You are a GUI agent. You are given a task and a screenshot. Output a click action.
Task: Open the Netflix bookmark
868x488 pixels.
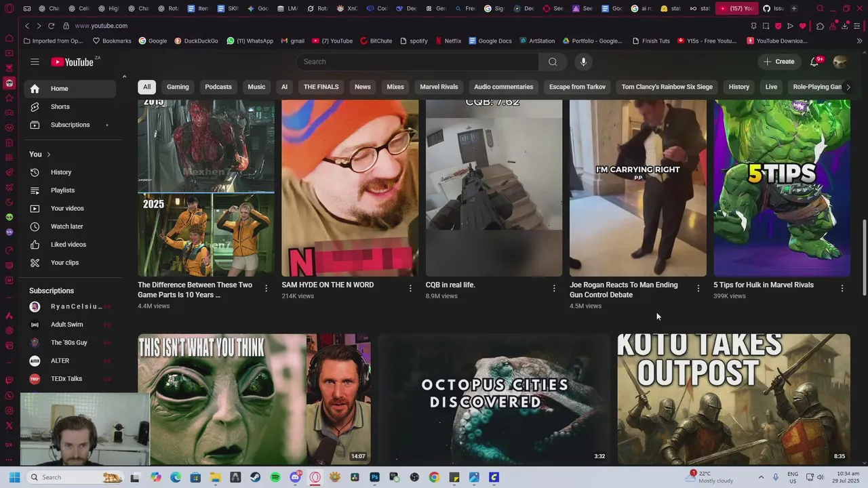(x=448, y=41)
